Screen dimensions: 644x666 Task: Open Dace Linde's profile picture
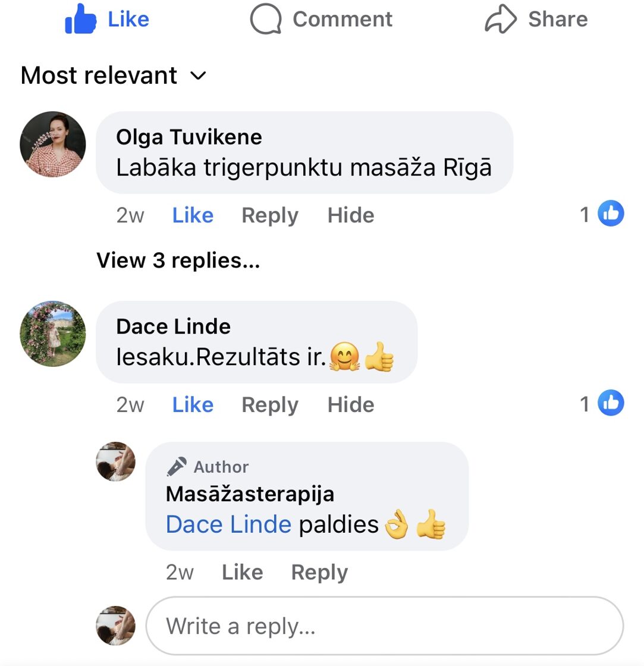(53, 334)
